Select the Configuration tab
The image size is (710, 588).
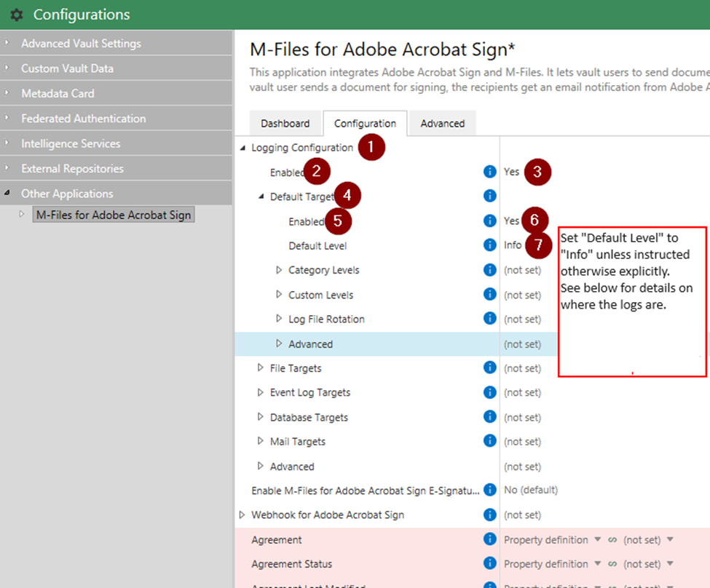tap(365, 123)
